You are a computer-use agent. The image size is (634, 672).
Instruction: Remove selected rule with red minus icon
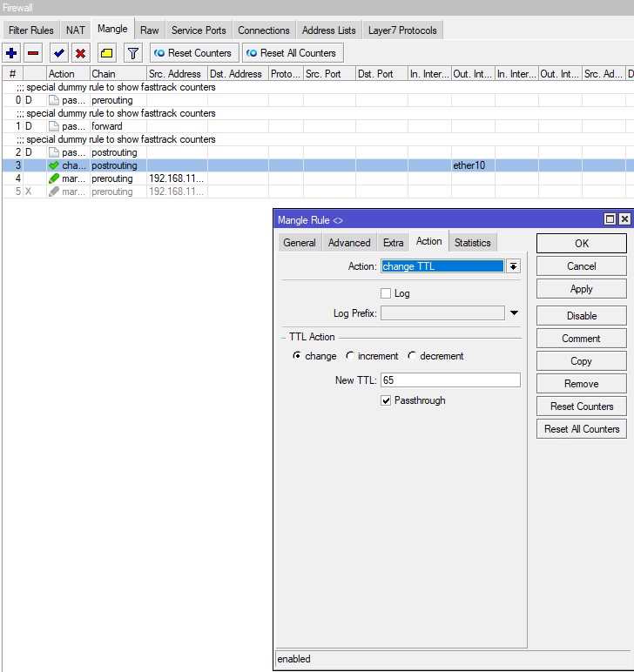pos(33,53)
